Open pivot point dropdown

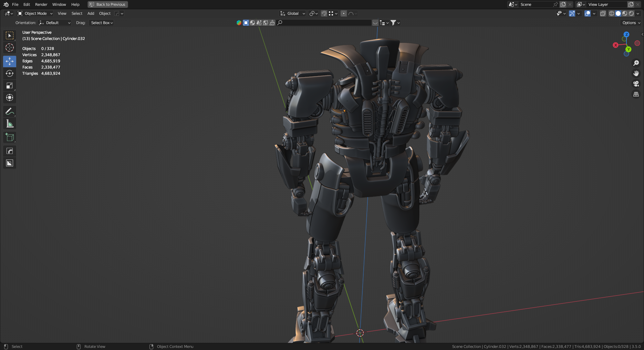tap(313, 13)
